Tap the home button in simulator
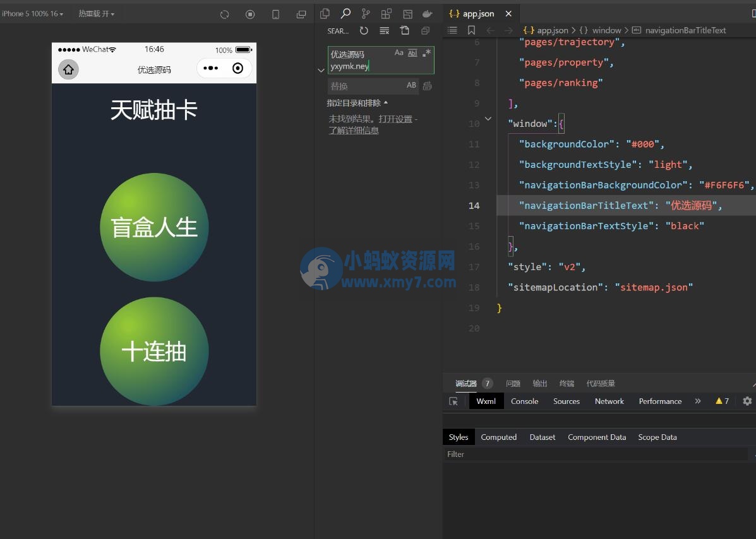 tap(68, 69)
